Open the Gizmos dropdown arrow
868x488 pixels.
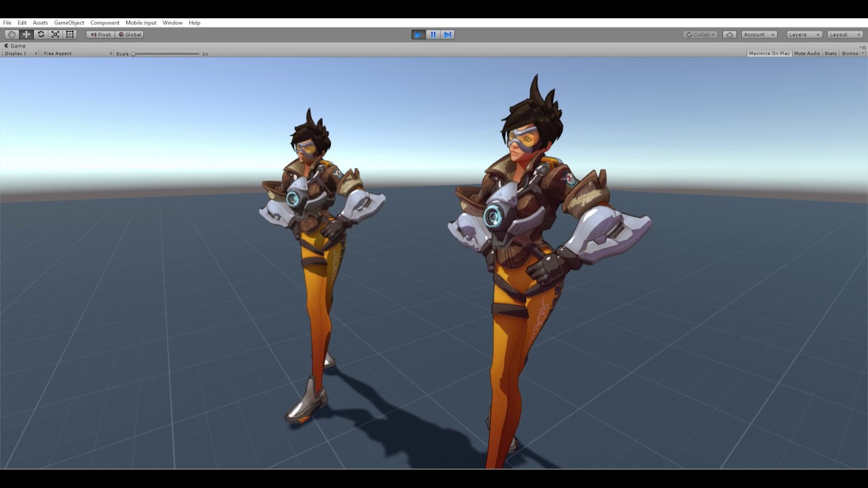point(863,54)
